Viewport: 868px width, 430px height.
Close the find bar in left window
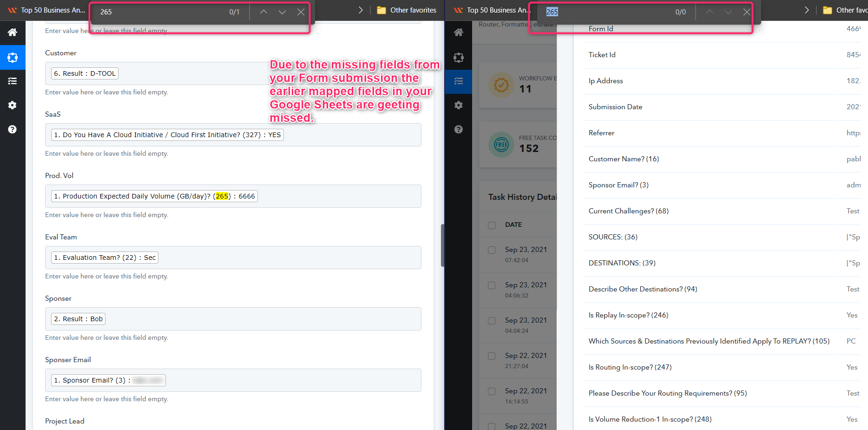pyautogui.click(x=301, y=12)
